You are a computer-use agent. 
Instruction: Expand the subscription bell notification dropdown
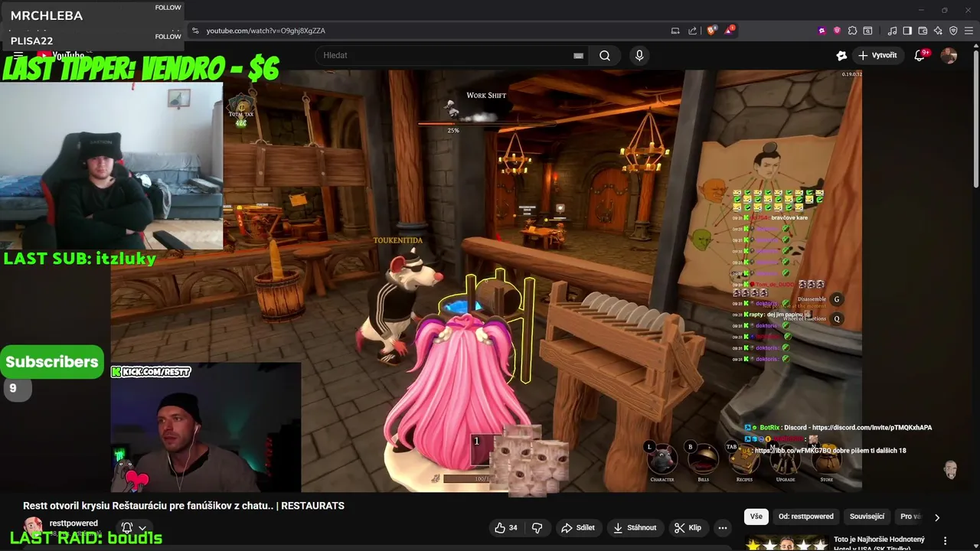[x=134, y=527]
